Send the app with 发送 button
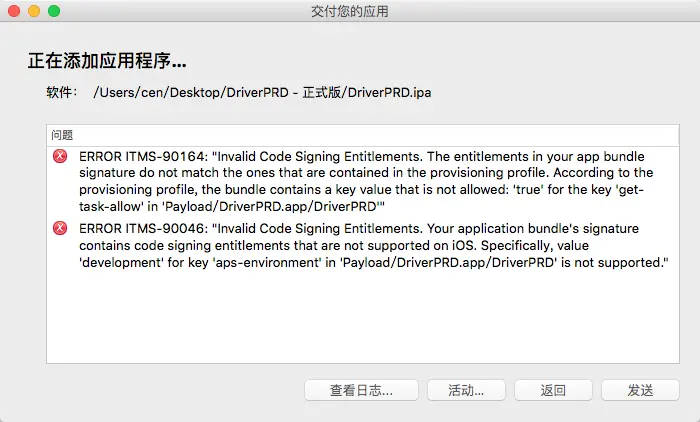 pyautogui.click(x=640, y=390)
